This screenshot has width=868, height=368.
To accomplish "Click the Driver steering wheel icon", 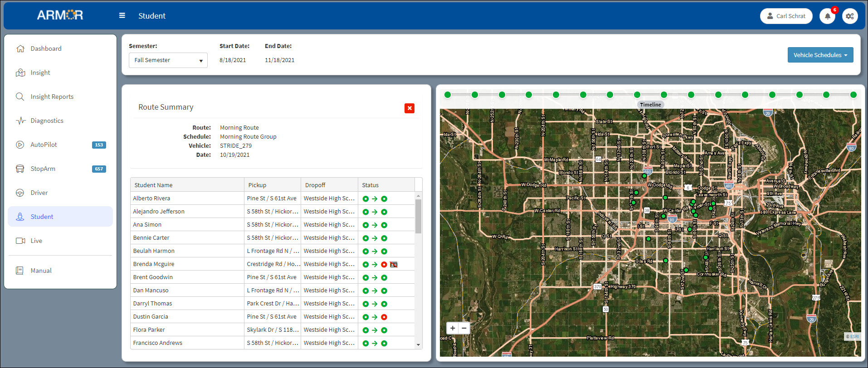I will (x=20, y=193).
